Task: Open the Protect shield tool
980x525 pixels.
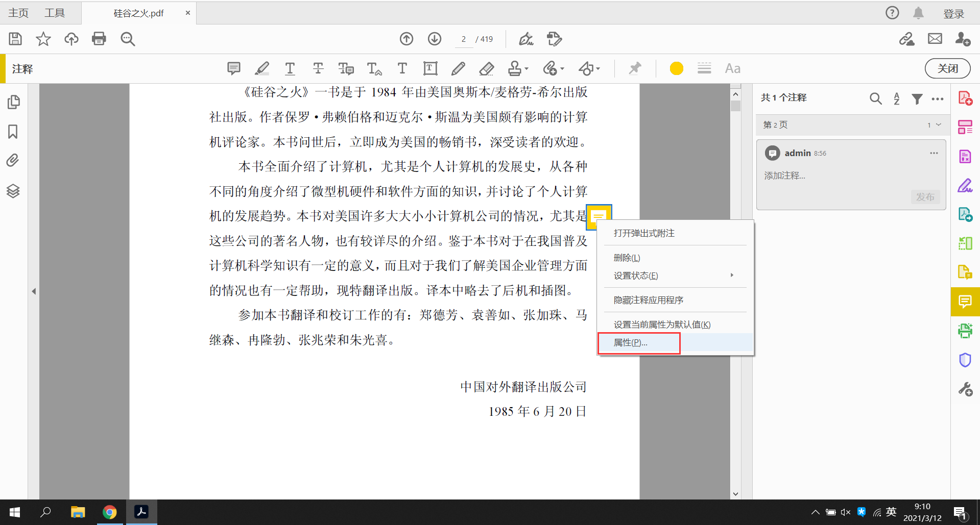Action: 965,360
